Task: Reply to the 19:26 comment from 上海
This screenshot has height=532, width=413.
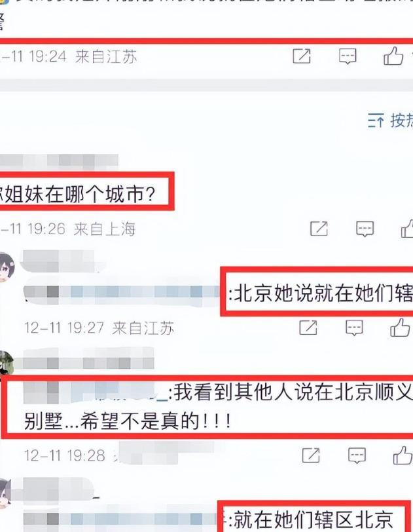Action: point(365,229)
